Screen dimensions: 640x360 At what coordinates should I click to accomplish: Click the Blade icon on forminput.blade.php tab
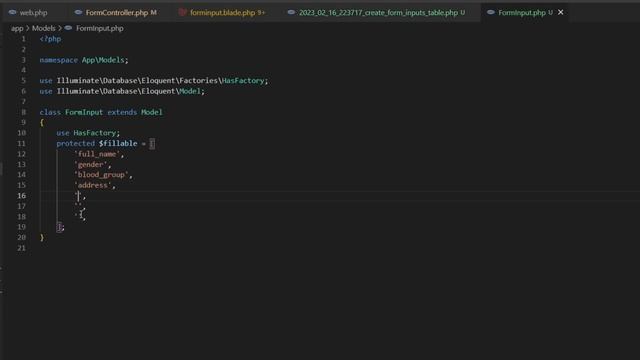[183, 13]
